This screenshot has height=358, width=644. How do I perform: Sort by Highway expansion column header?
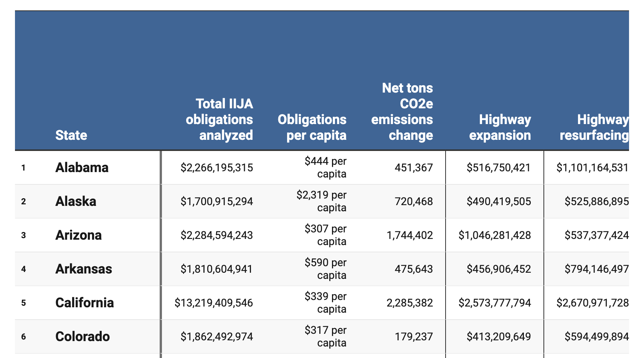tap(500, 127)
